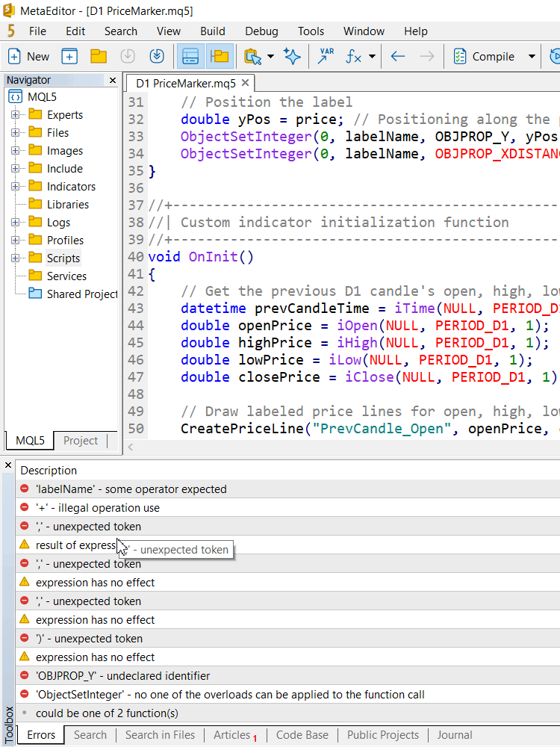The width and height of the screenshot is (560, 747).
Task: Switch to the Errors toolbox tab
Action: click(41, 735)
